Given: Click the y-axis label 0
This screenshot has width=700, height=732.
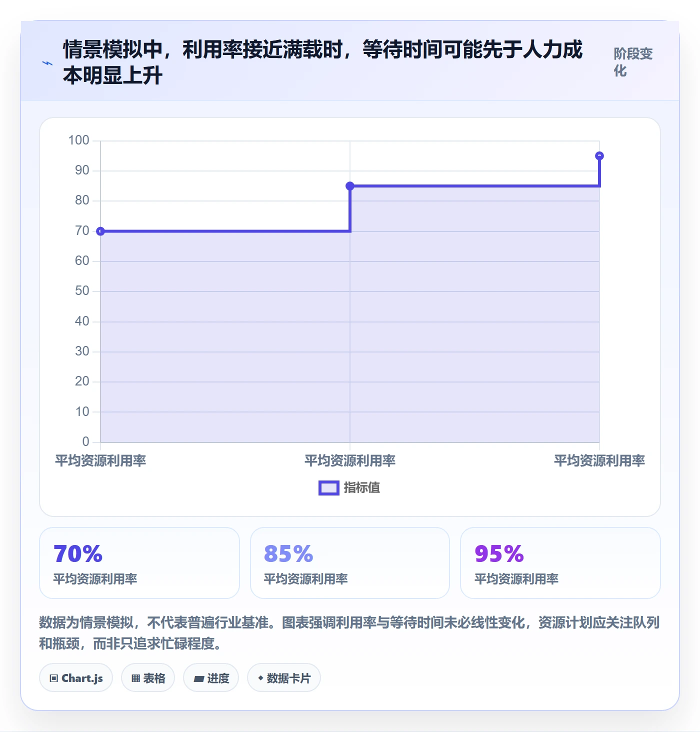Looking at the screenshot, I should [x=86, y=442].
